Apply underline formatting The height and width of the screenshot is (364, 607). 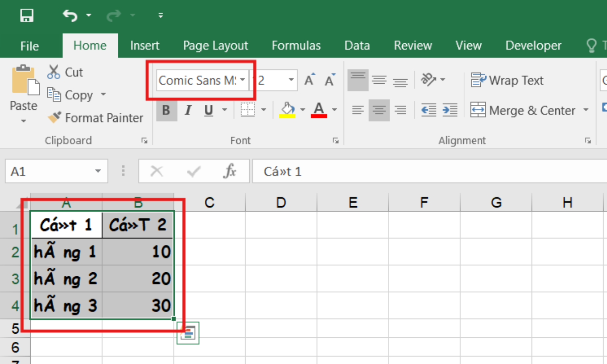pos(208,110)
